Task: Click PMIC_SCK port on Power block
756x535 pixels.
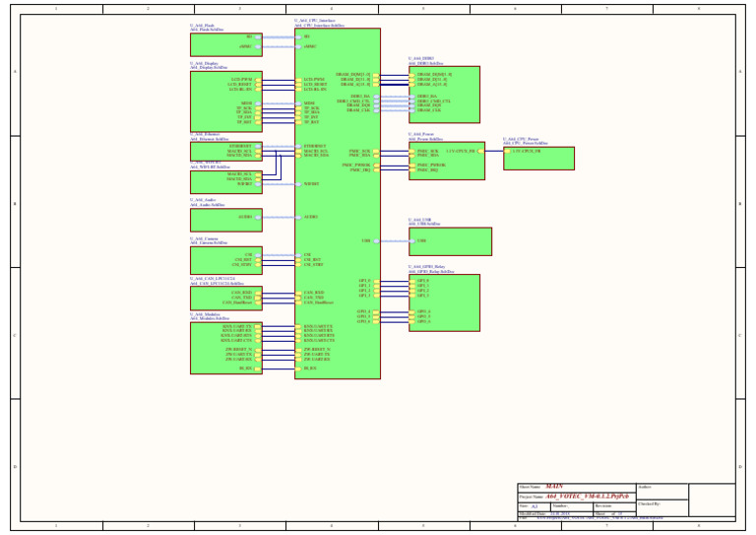Action: click(424, 151)
